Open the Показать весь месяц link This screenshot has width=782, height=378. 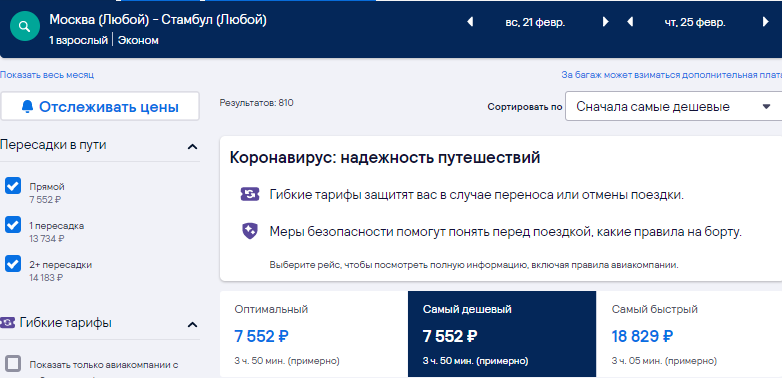[x=47, y=75]
